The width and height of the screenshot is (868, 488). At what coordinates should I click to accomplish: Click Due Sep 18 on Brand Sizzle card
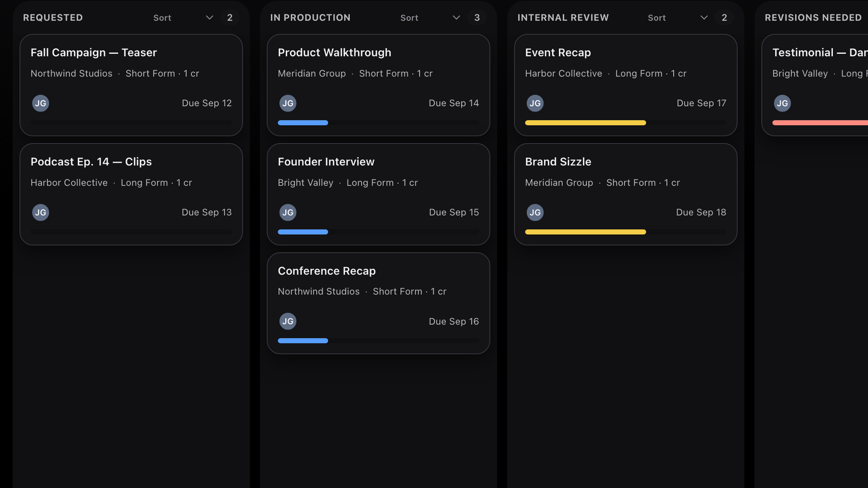coord(701,213)
